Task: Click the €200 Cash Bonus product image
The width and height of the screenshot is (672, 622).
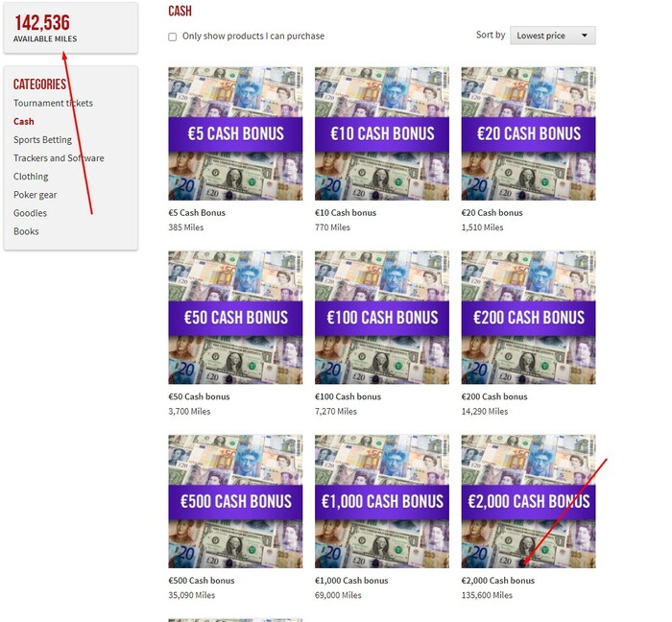Action: (x=528, y=318)
